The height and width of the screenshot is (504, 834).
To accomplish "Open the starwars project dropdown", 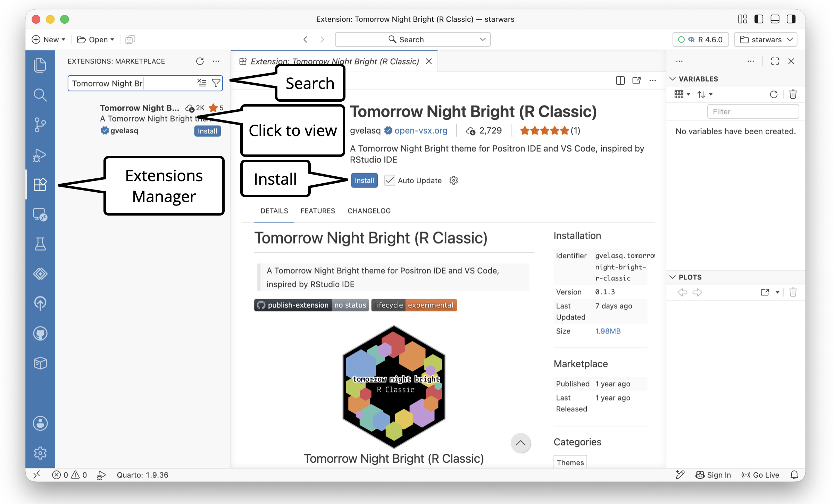I will click(x=766, y=40).
